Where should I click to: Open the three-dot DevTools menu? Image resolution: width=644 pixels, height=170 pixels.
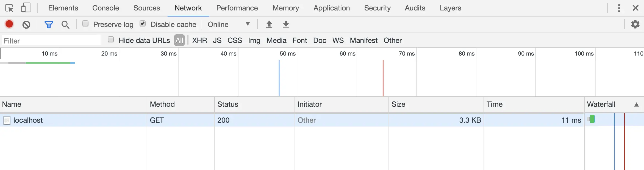[619, 8]
